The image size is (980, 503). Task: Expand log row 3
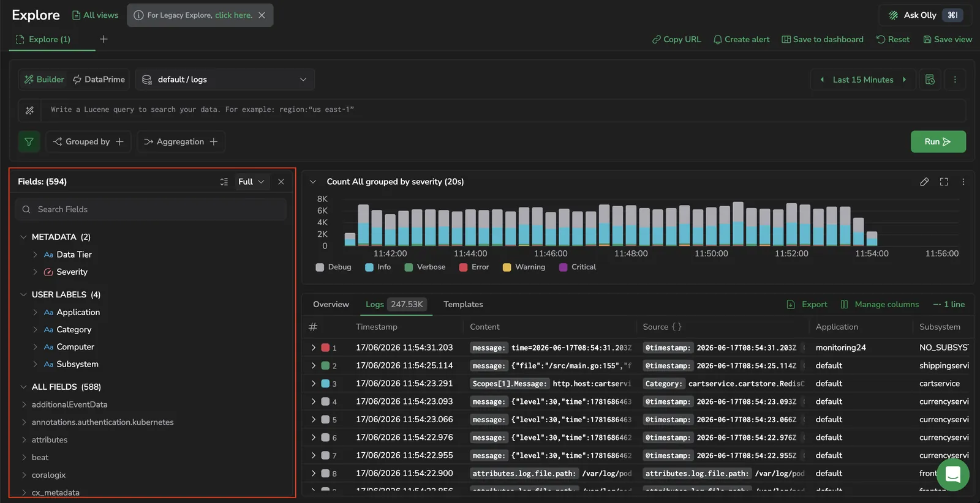coord(313,384)
